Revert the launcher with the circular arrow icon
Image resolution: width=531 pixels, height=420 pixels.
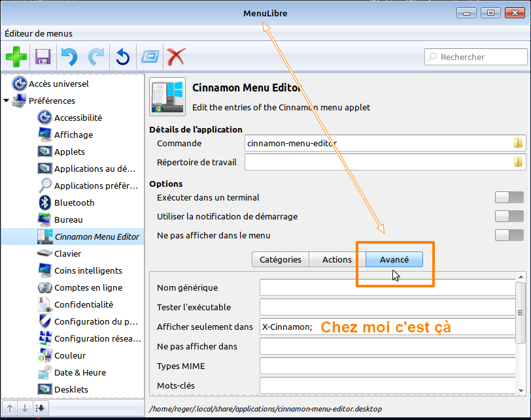(122, 57)
